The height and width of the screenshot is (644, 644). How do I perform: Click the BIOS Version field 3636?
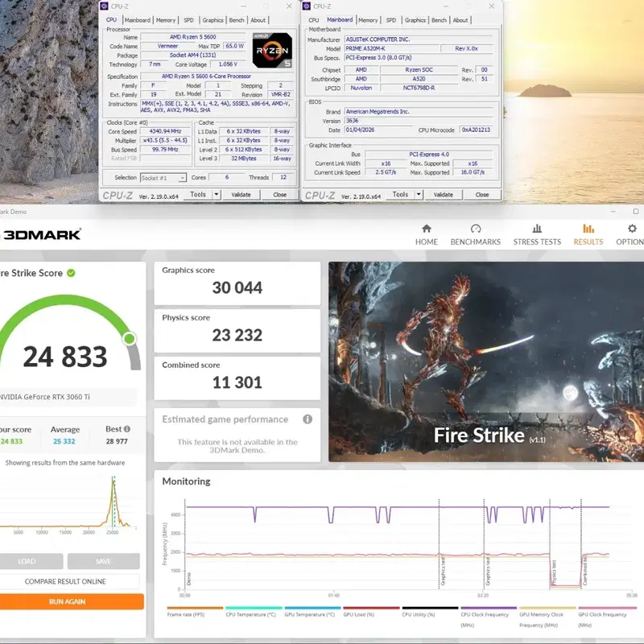(x=418, y=121)
